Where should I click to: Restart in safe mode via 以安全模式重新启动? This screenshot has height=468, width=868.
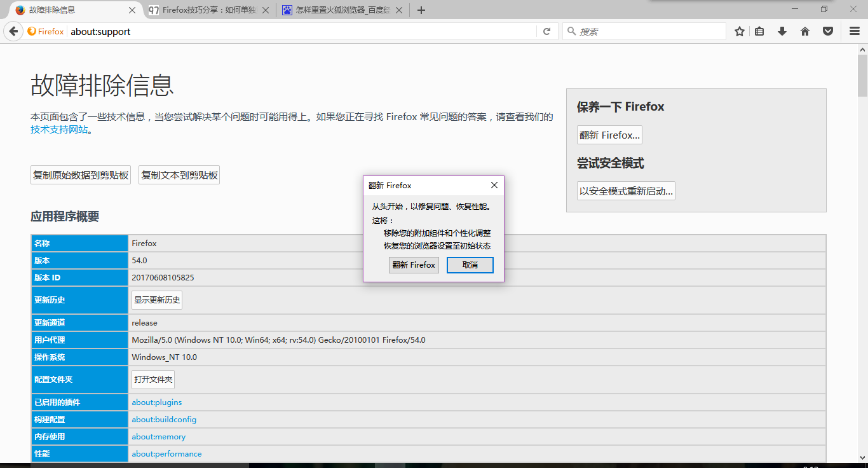point(625,190)
